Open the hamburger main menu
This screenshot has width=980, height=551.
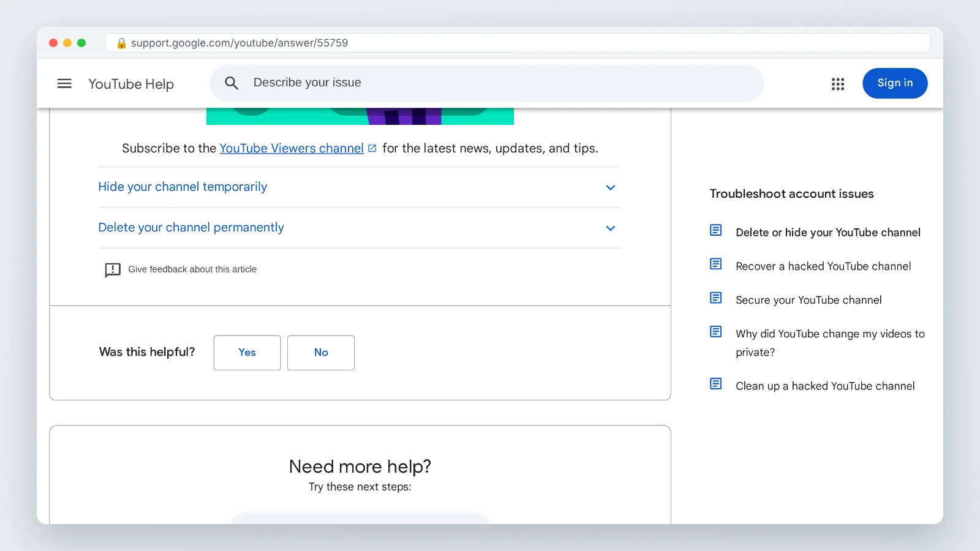(x=64, y=83)
